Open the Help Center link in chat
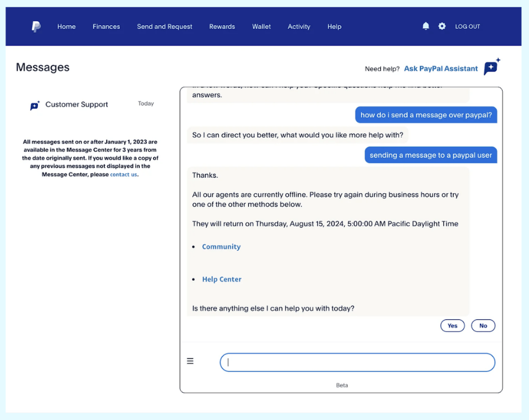The image size is (529, 420). coord(222,279)
